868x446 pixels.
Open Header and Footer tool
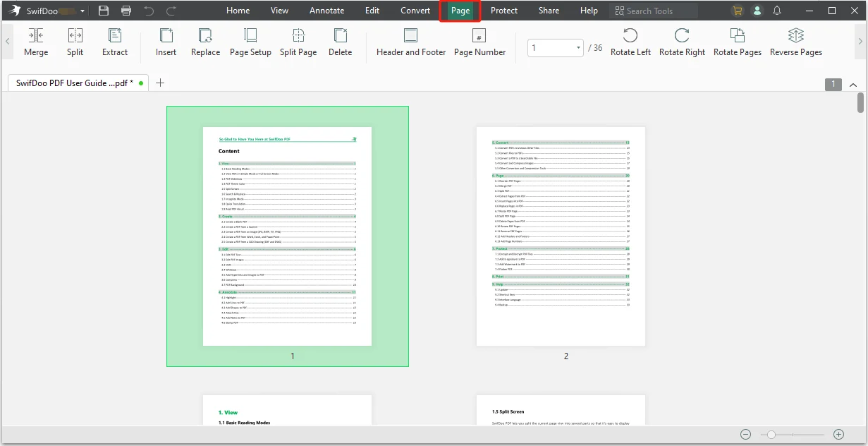point(411,36)
